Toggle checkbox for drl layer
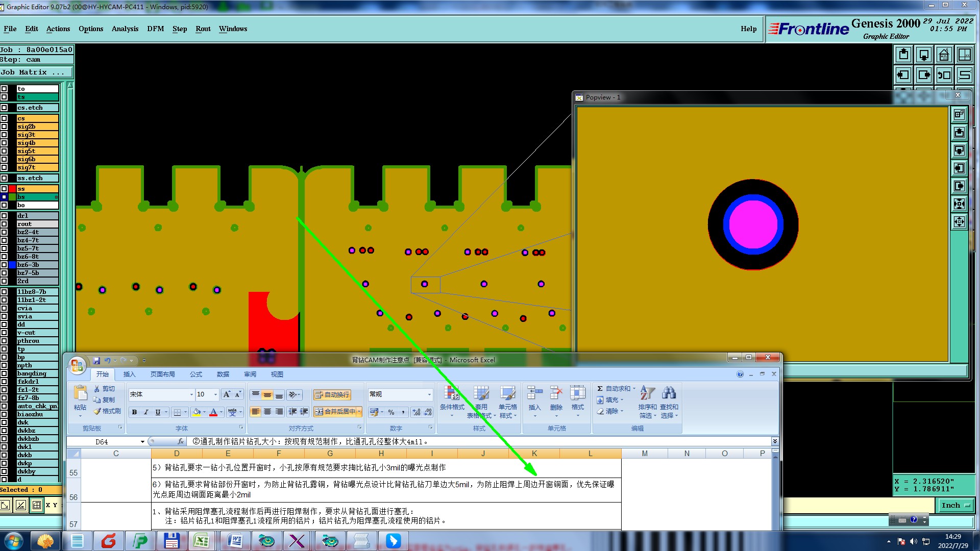 tap(4, 216)
